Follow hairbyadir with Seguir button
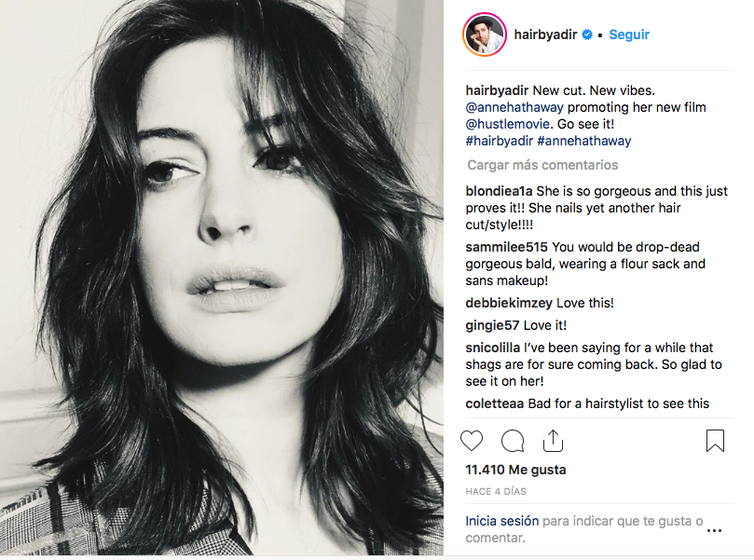This screenshot has height=560, width=754. (x=629, y=35)
